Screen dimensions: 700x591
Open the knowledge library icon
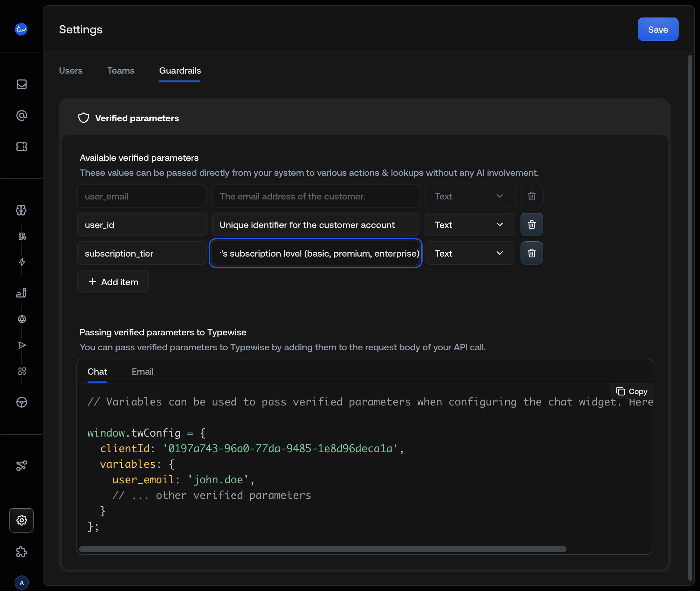click(22, 236)
